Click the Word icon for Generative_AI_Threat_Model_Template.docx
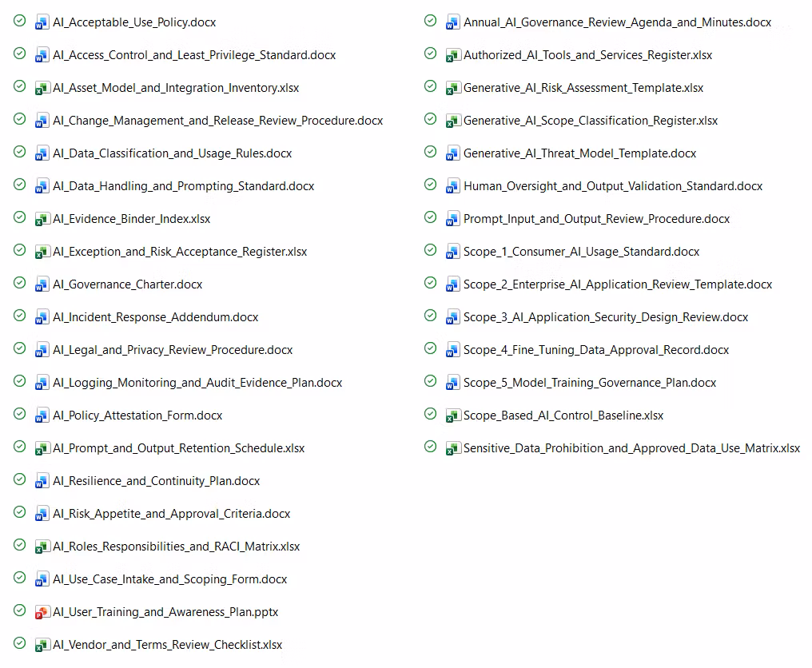This screenshot has height=668, width=812. point(452,153)
